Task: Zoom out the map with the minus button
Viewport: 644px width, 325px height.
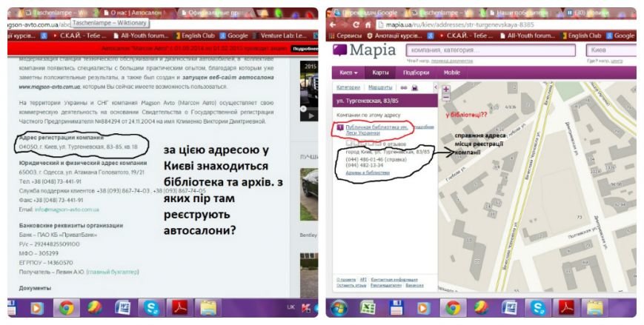Action: click(445, 98)
